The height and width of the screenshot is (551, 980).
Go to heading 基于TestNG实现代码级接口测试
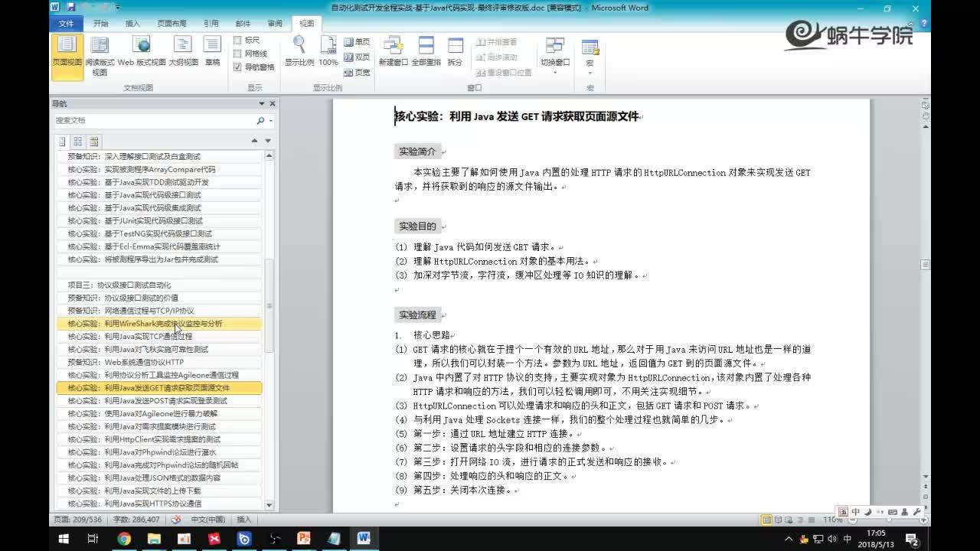[159, 233]
